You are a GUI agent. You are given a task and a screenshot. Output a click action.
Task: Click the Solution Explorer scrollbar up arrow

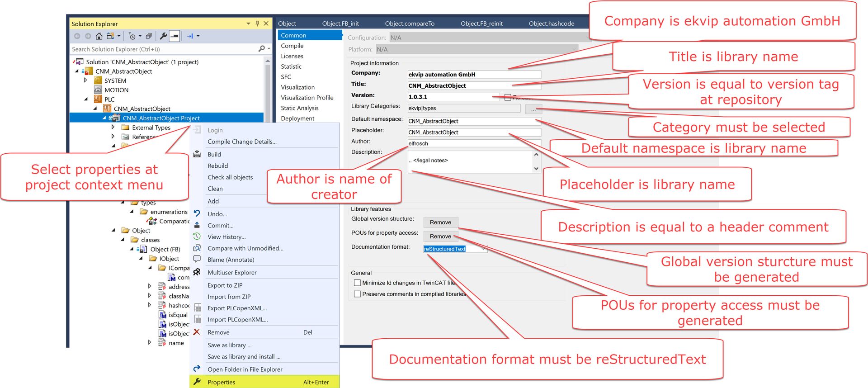(268, 61)
